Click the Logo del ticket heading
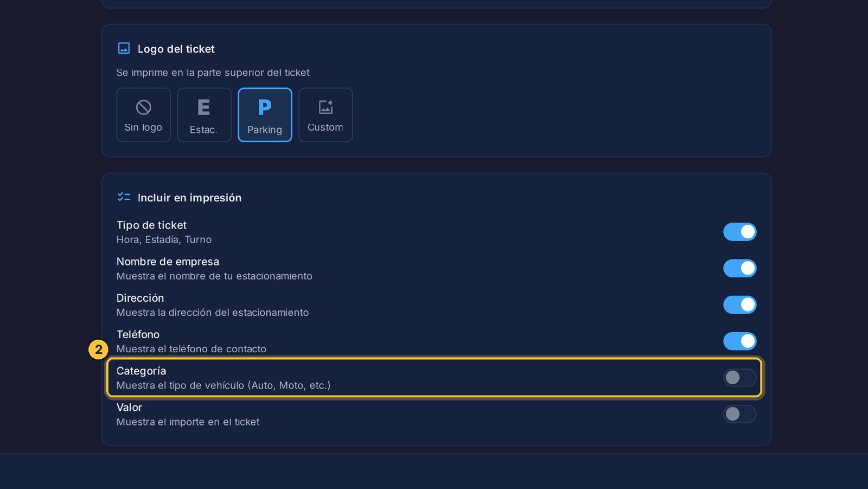868x489 pixels. [x=176, y=49]
